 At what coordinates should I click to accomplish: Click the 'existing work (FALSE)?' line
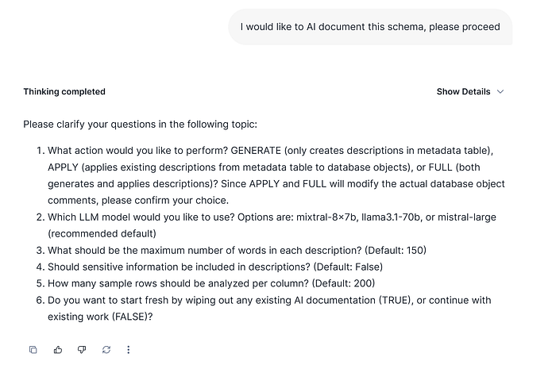(100, 317)
